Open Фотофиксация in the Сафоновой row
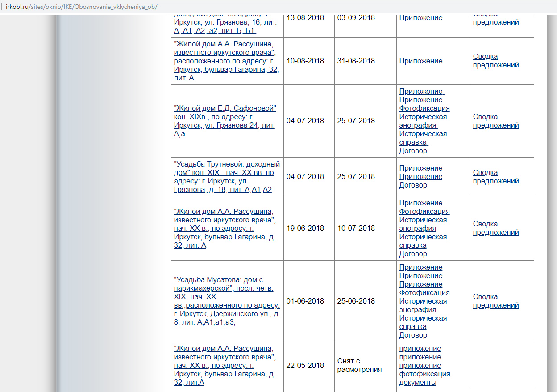The image size is (557, 392). click(x=424, y=108)
